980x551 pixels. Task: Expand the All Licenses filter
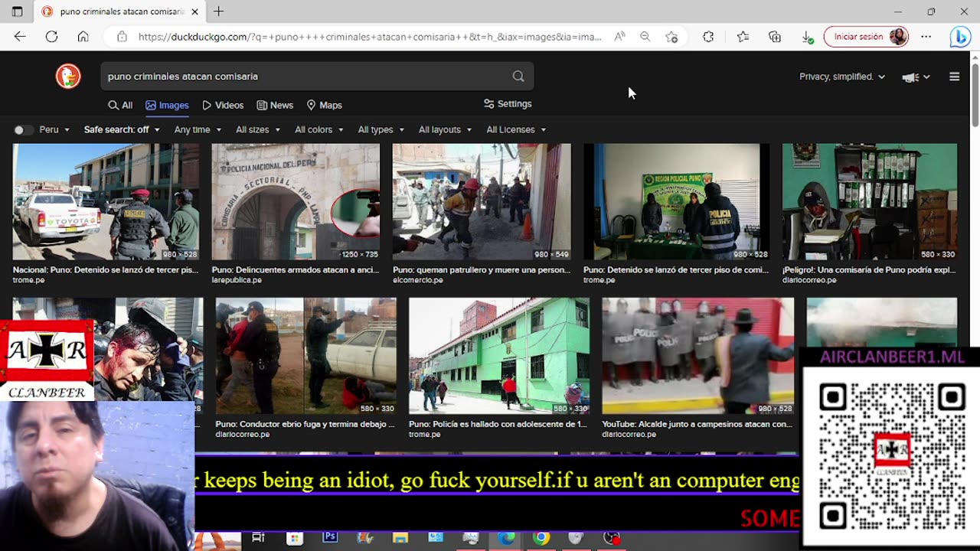click(516, 130)
